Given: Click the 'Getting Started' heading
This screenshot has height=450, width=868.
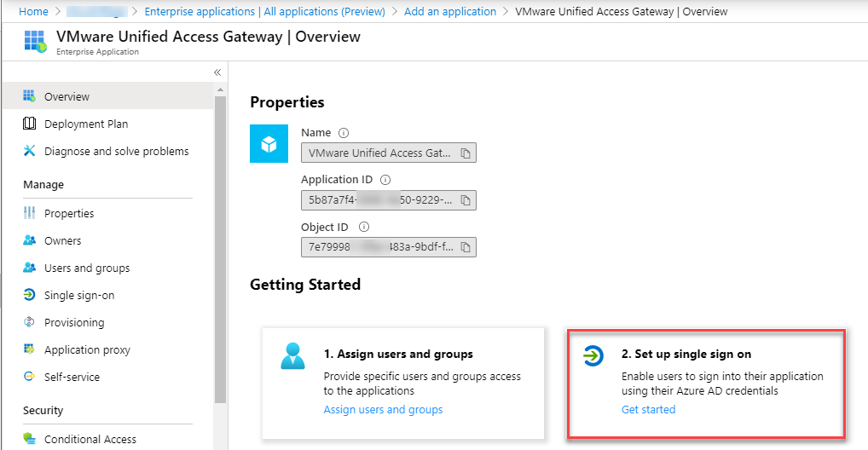Looking at the screenshot, I should tap(305, 285).
